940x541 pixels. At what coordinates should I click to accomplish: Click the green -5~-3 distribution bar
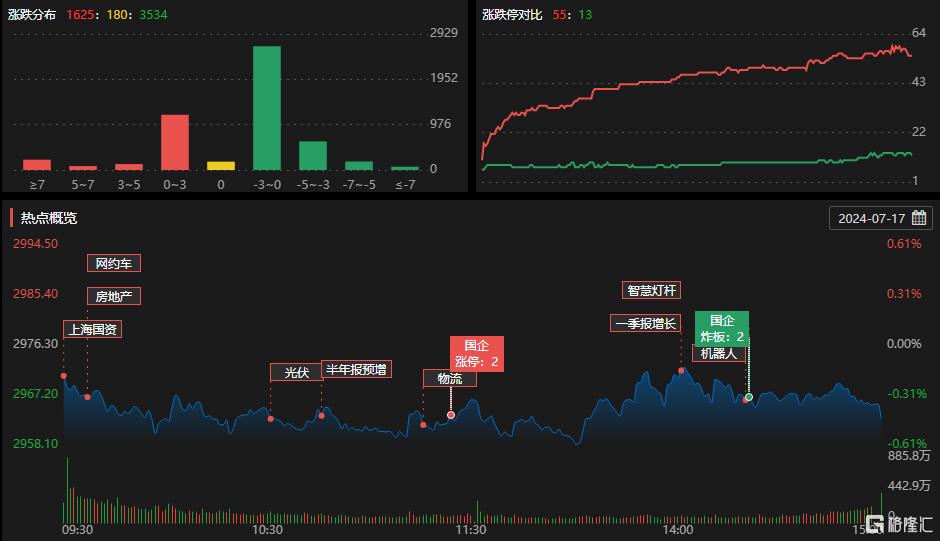[313, 156]
